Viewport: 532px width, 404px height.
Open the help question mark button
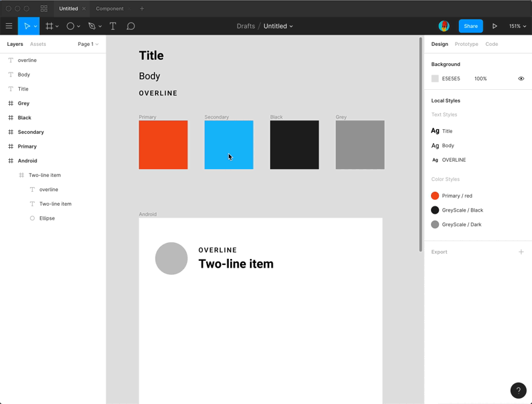518,391
